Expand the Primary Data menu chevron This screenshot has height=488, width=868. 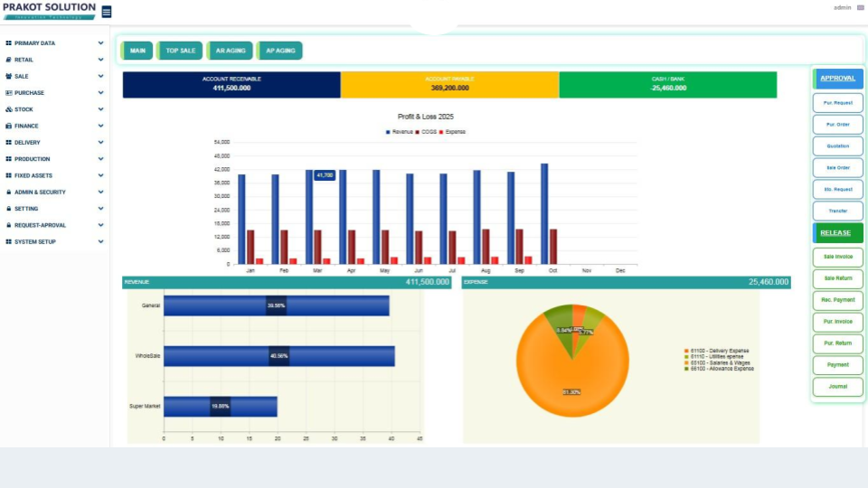100,43
